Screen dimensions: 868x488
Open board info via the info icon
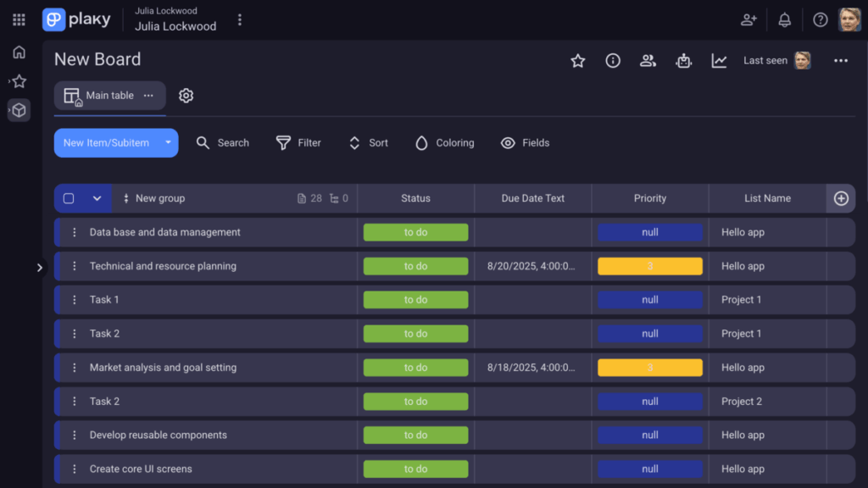[x=612, y=60]
